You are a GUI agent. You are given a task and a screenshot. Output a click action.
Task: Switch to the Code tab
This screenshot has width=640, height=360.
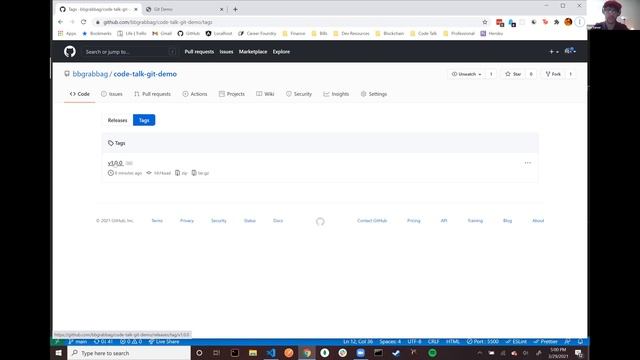click(80, 94)
